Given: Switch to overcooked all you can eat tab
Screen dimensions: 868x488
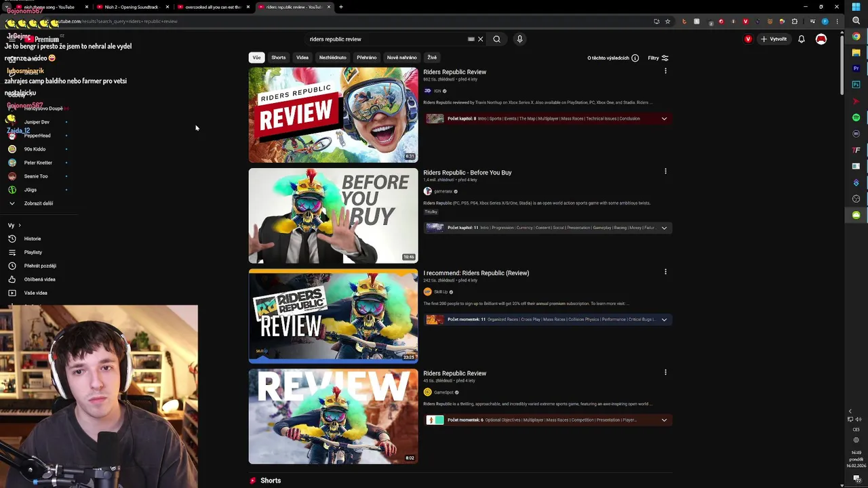Looking at the screenshot, I should click(x=212, y=7).
